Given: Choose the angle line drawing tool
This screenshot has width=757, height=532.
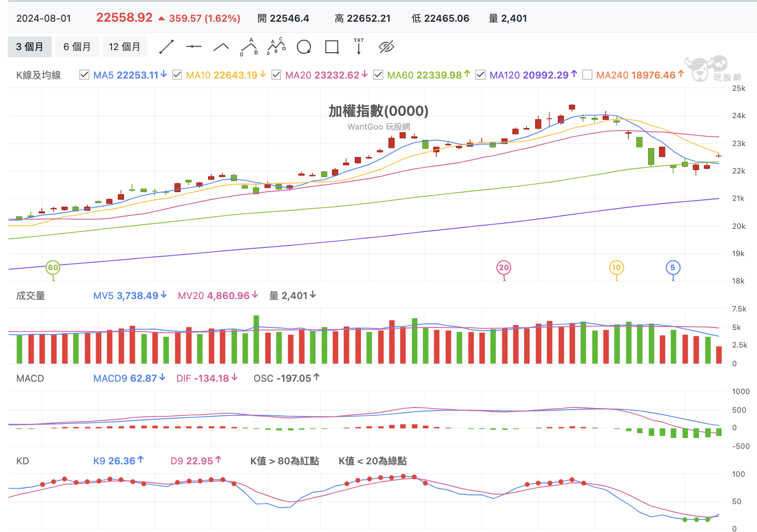Looking at the screenshot, I should point(221,47).
